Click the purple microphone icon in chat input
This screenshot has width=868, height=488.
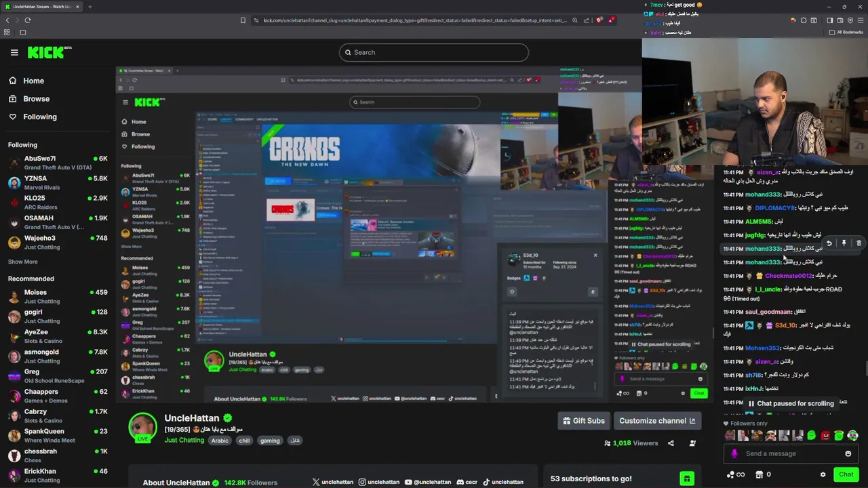[x=734, y=454]
